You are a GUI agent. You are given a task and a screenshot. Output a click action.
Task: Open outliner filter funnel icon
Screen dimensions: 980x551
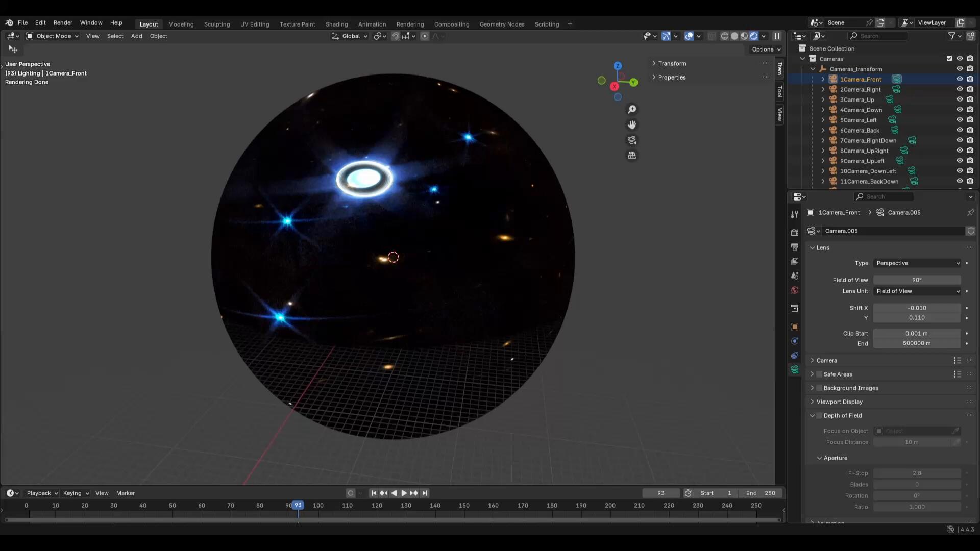(x=952, y=36)
